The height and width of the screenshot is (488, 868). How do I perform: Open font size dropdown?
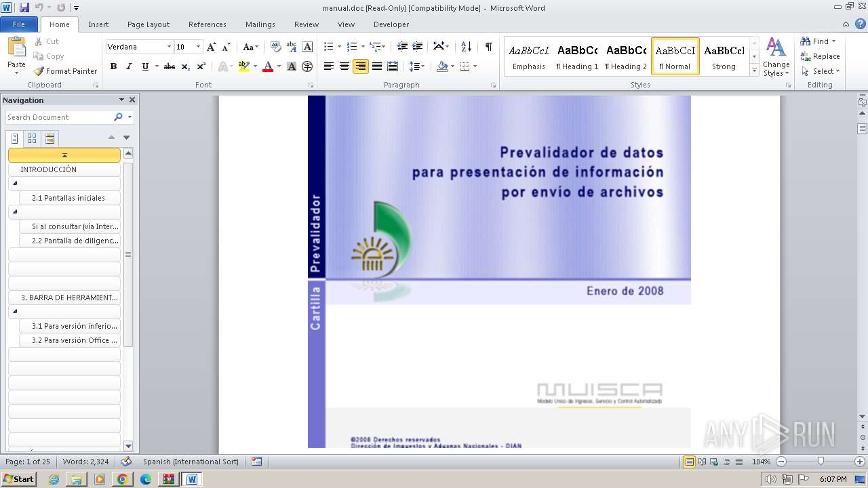(x=198, y=47)
